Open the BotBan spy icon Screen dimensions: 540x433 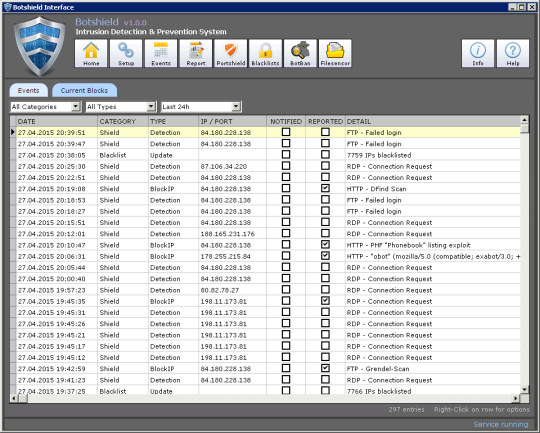tap(300, 53)
